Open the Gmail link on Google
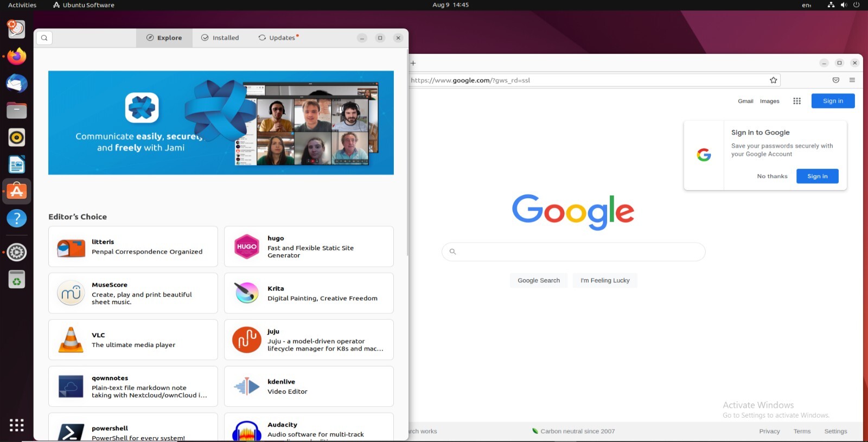The height and width of the screenshot is (442, 868). (x=745, y=102)
